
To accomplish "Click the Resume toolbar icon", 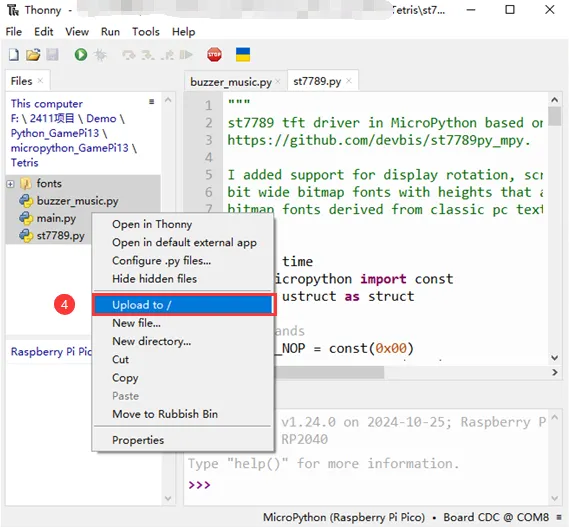I will (x=186, y=55).
